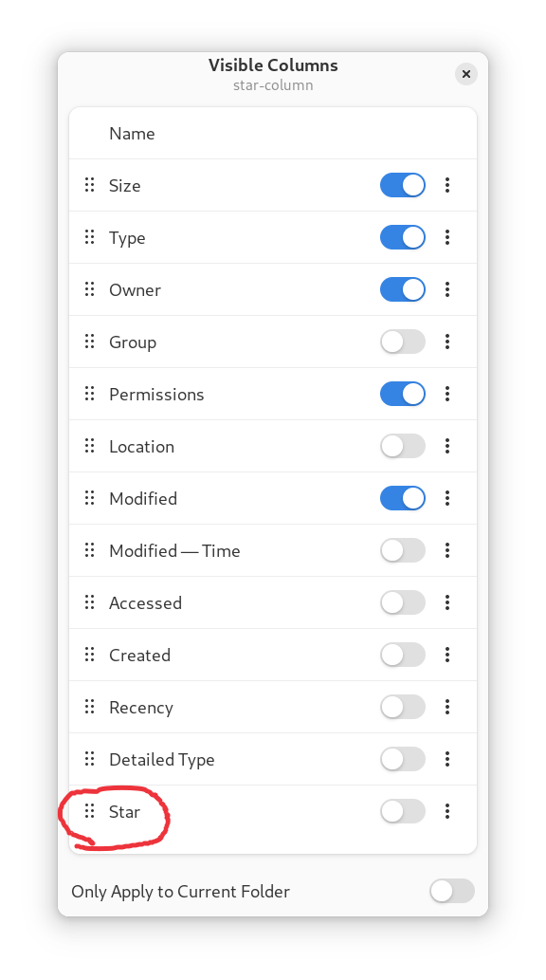
Task: Click the Size column label
Action: [124, 186]
